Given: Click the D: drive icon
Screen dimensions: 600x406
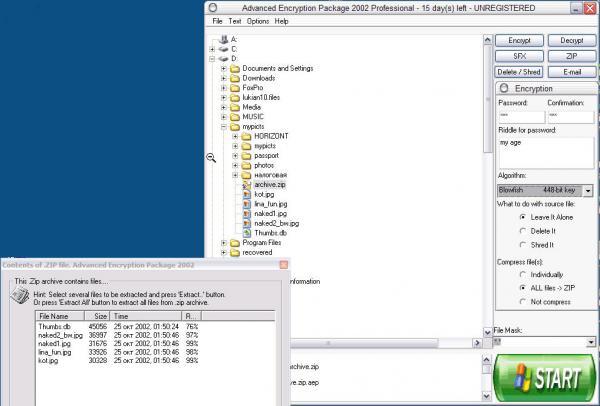Looking at the screenshot, I should [223, 59].
